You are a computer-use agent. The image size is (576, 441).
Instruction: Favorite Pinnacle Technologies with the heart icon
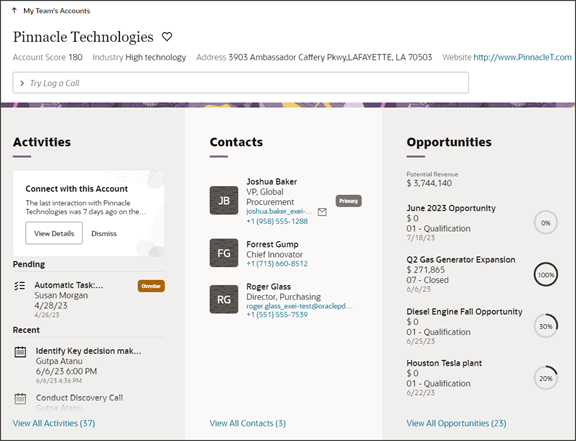(167, 37)
